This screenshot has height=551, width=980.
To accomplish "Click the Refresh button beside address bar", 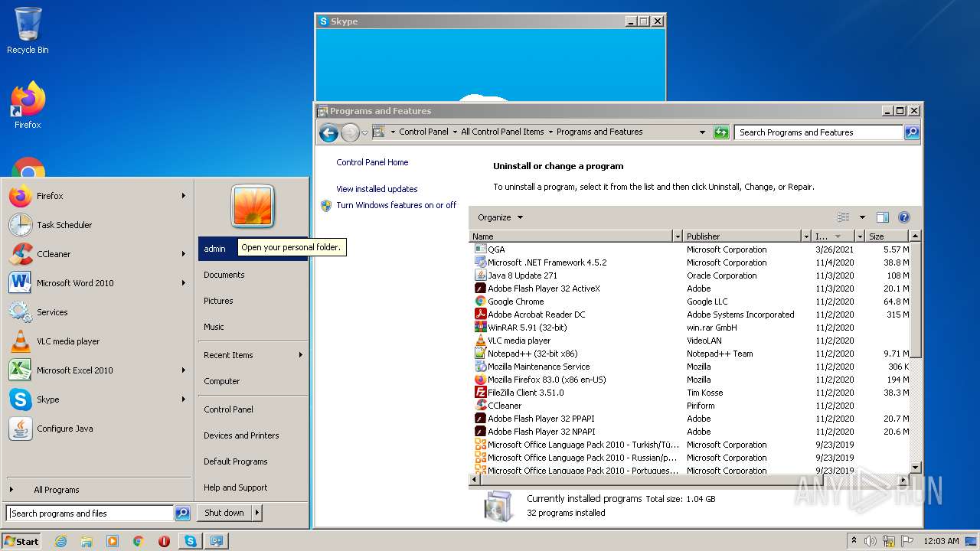I will (x=721, y=132).
